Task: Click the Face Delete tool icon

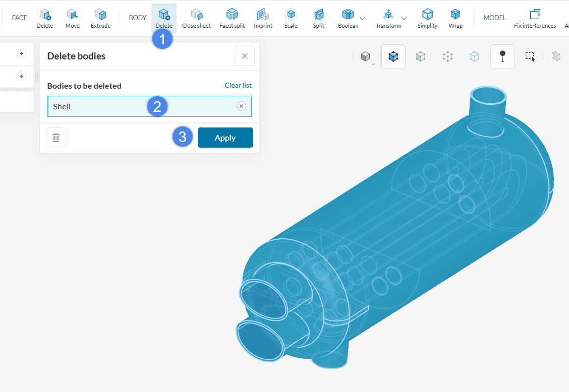Action: 45,18
